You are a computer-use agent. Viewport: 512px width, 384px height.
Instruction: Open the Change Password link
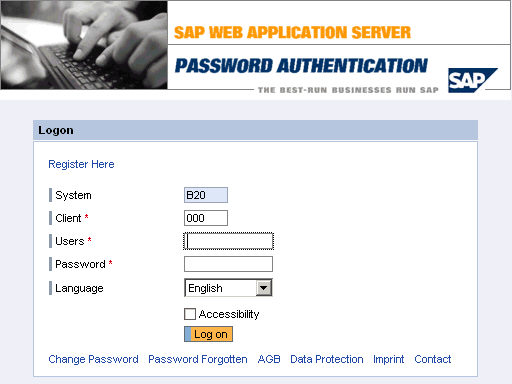(x=93, y=359)
